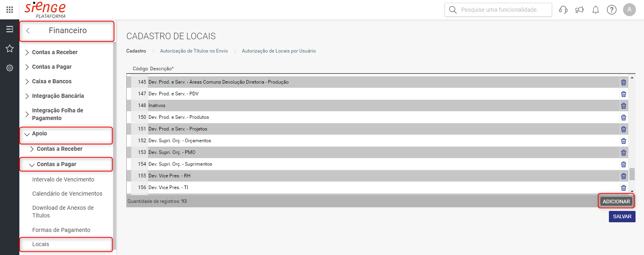
Task: Delete row 152 Orçamentos with trash icon
Action: coord(623,141)
